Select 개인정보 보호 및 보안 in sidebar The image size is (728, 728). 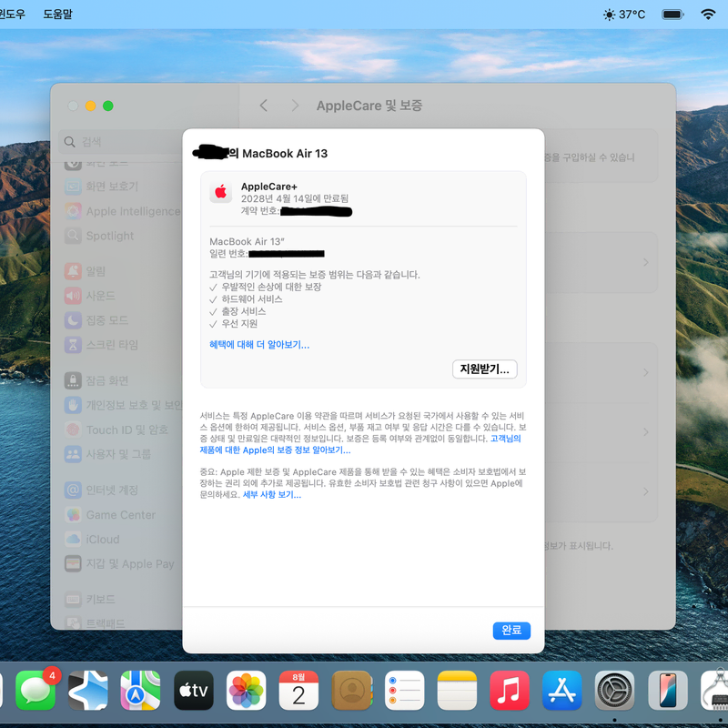123,405
